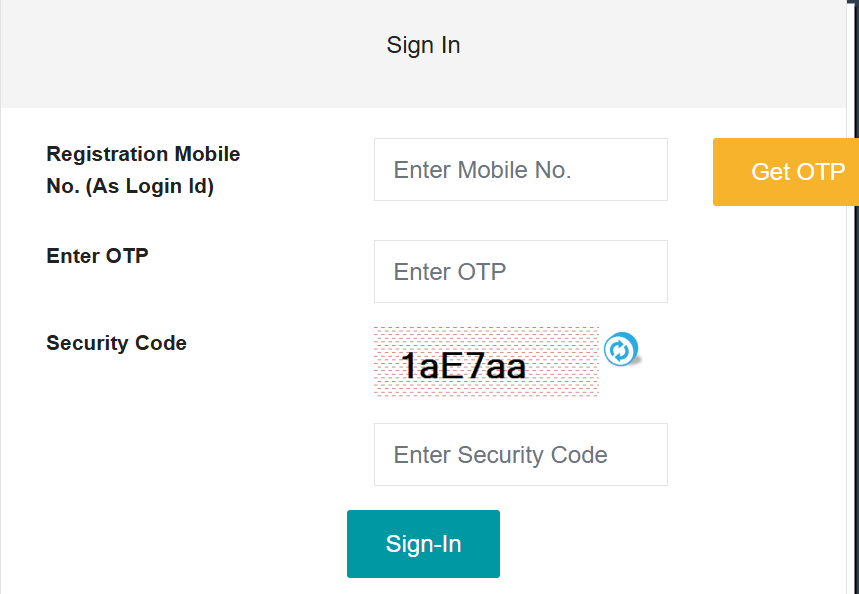Screen dimensions: 859x594
Task: Click the bold Enter OTP label
Action: (x=97, y=256)
